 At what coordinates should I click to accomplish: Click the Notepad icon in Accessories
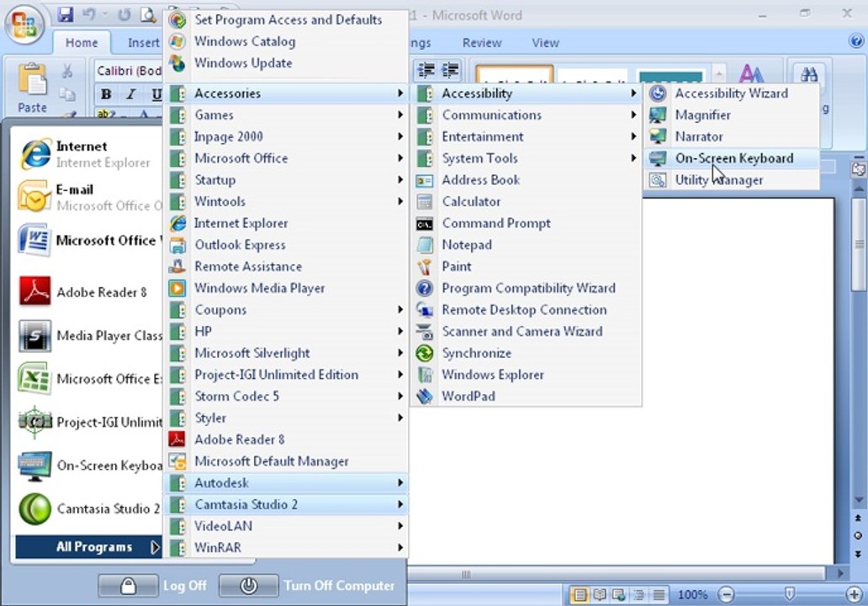(x=425, y=245)
